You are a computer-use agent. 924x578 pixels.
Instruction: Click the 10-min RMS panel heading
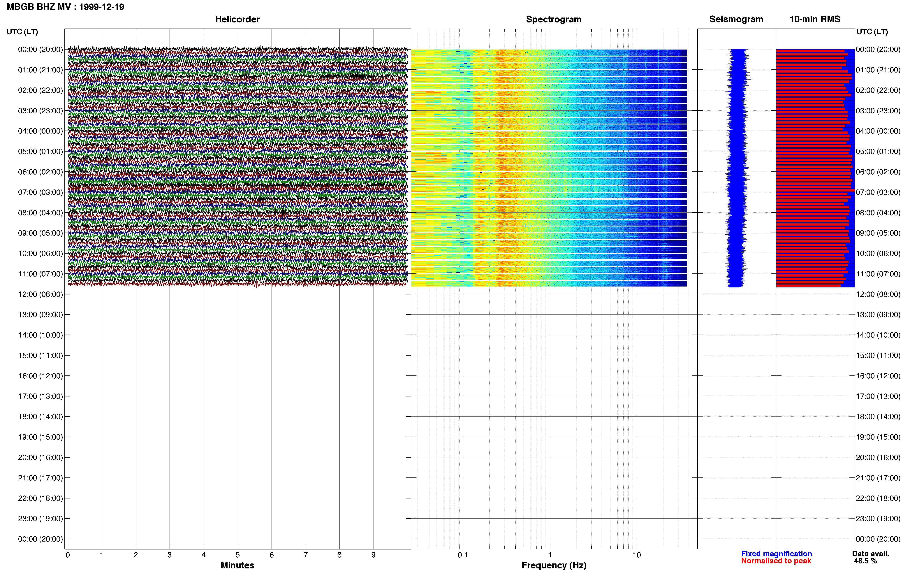pyautogui.click(x=815, y=19)
